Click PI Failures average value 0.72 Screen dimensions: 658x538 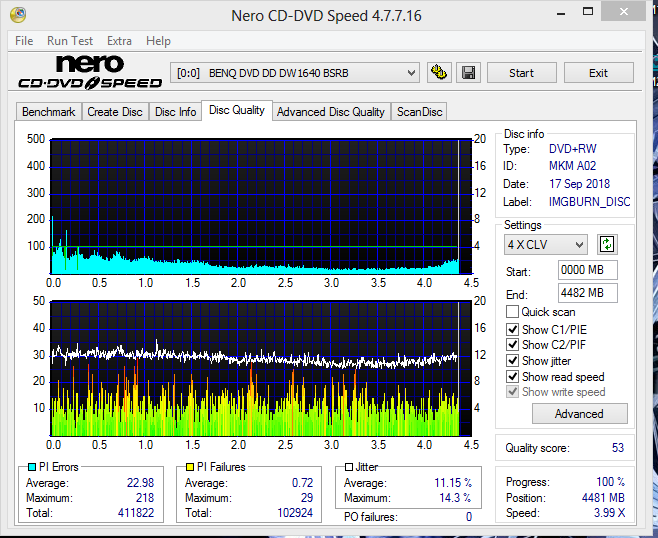pos(303,483)
